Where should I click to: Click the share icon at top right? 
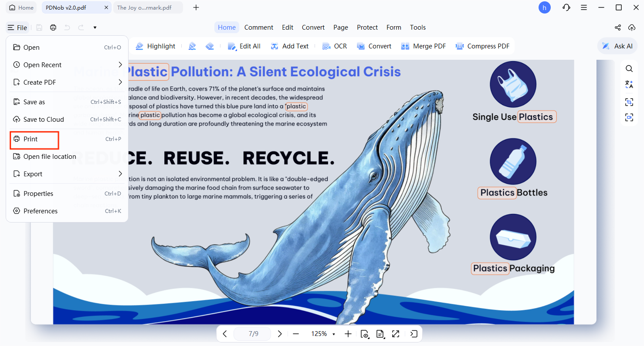click(617, 27)
